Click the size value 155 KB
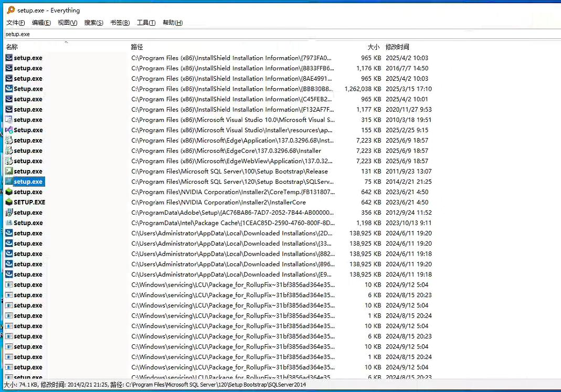Screen dimensions: 561x392 371,130
